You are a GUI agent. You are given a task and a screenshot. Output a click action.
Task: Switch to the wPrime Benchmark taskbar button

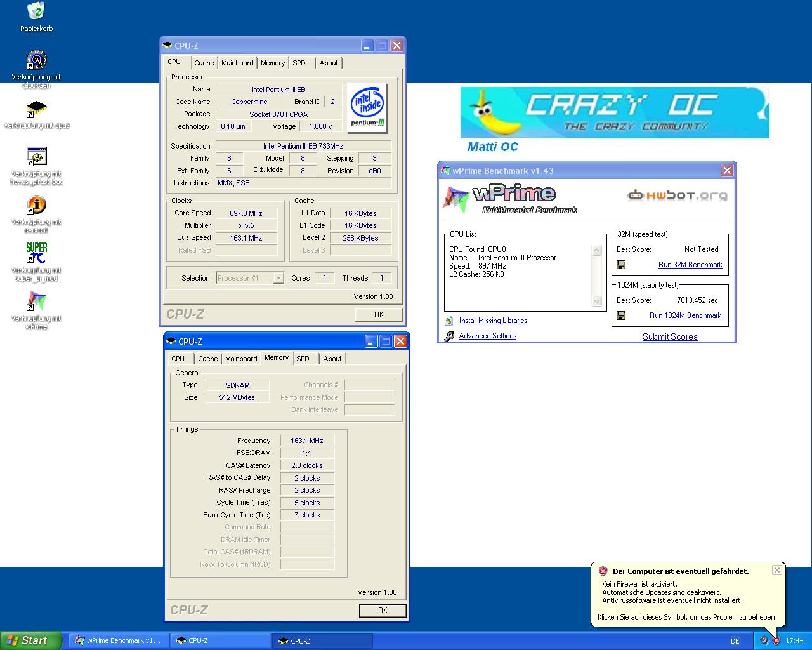119,640
